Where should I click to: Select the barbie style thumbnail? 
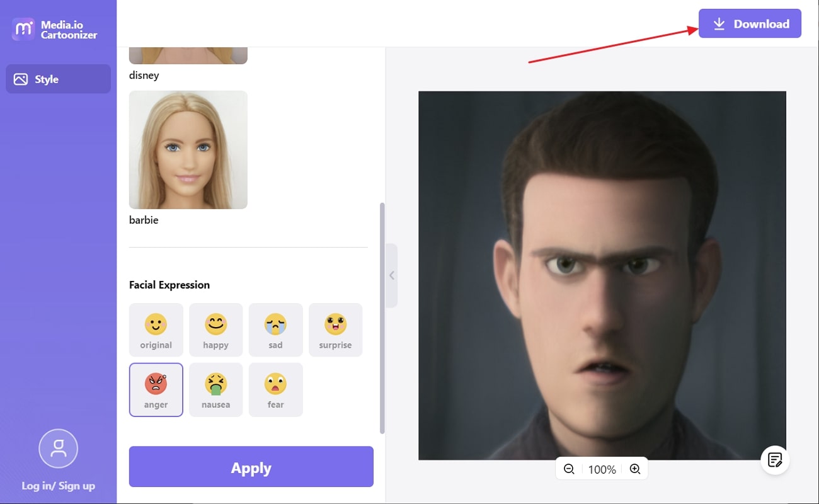[x=188, y=149]
